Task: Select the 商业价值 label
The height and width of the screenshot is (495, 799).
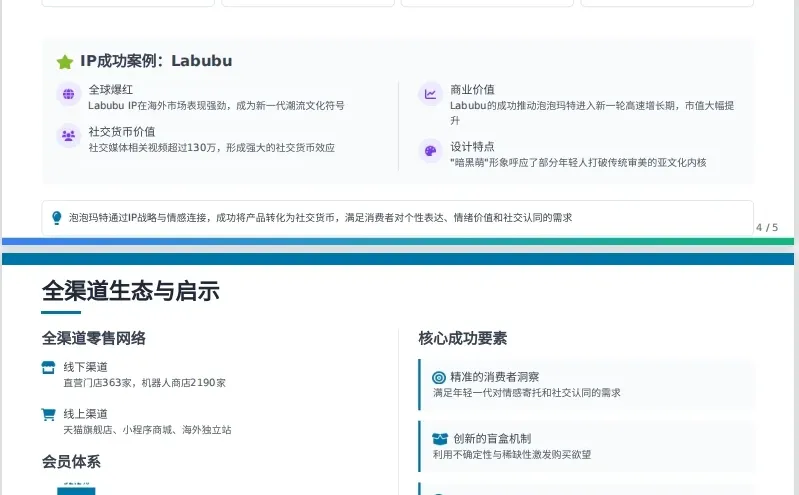Action: coord(472,90)
